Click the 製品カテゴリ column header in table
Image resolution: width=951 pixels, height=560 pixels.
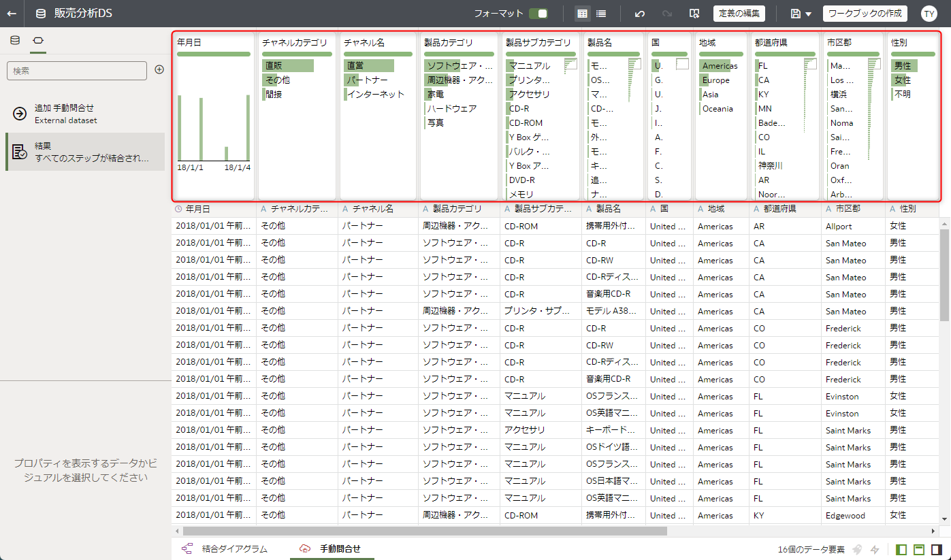[x=459, y=209]
